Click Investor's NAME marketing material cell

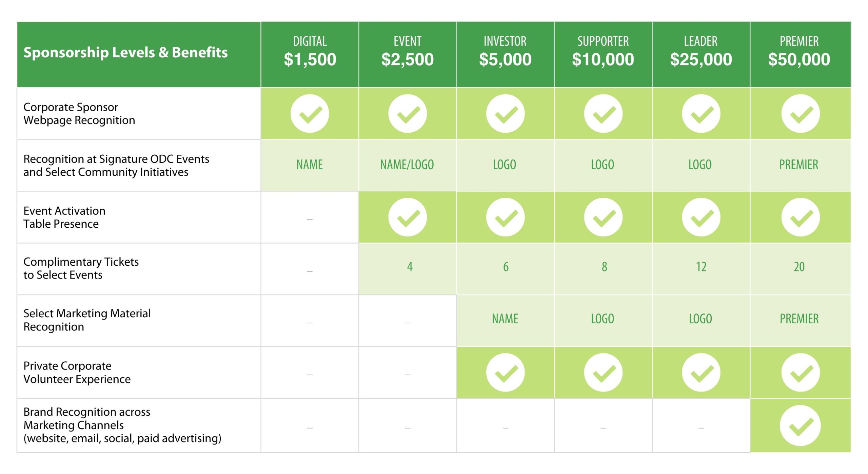(x=505, y=319)
